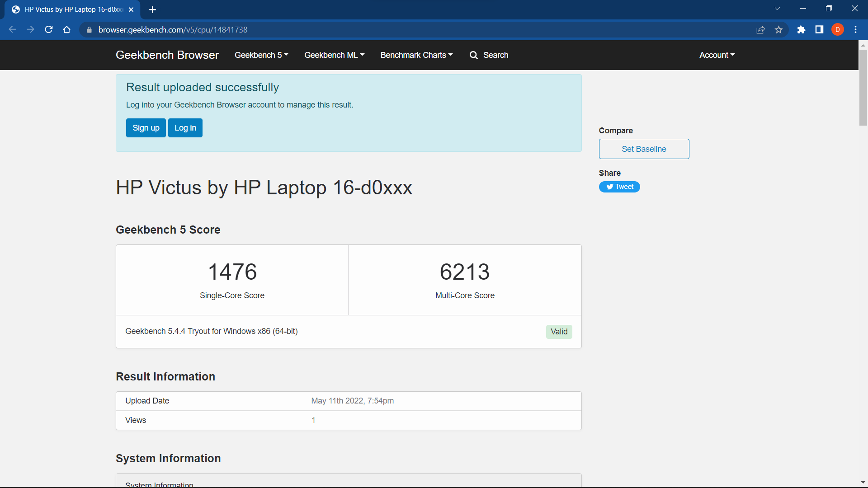
Task: Click the upload date May 11th 2022
Action: coord(353,401)
